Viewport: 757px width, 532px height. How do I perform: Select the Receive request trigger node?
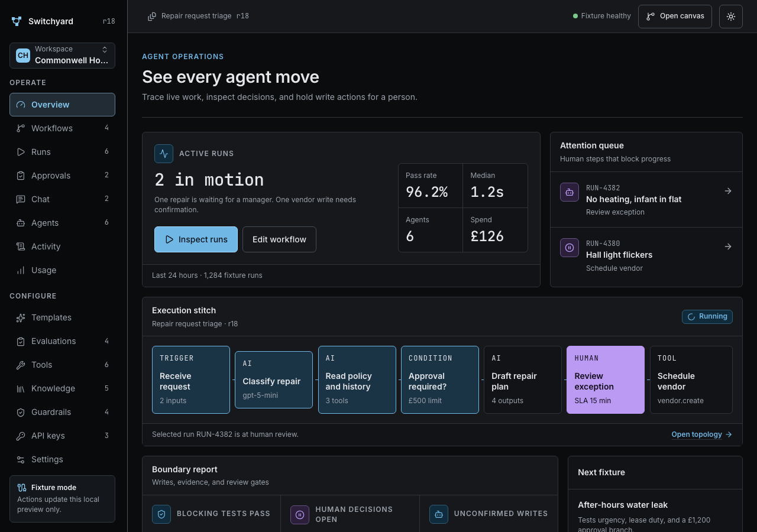(191, 379)
